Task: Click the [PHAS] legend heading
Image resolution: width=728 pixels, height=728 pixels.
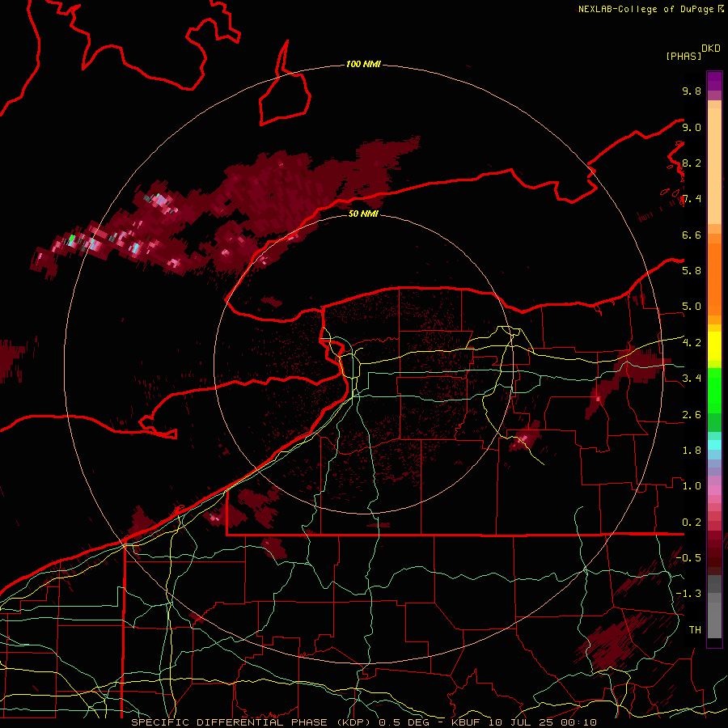Action: (x=684, y=56)
